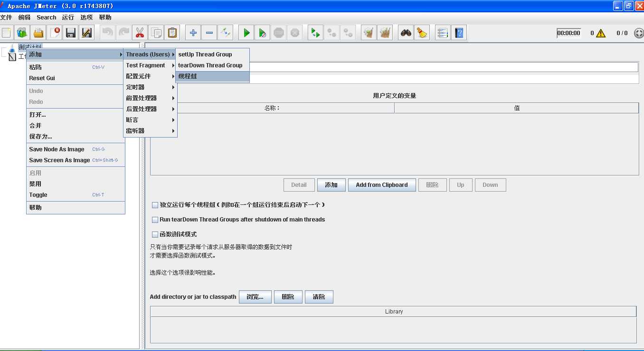Open the Threads (Users) submenu
The height and width of the screenshot is (351, 644).
(x=150, y=55)
